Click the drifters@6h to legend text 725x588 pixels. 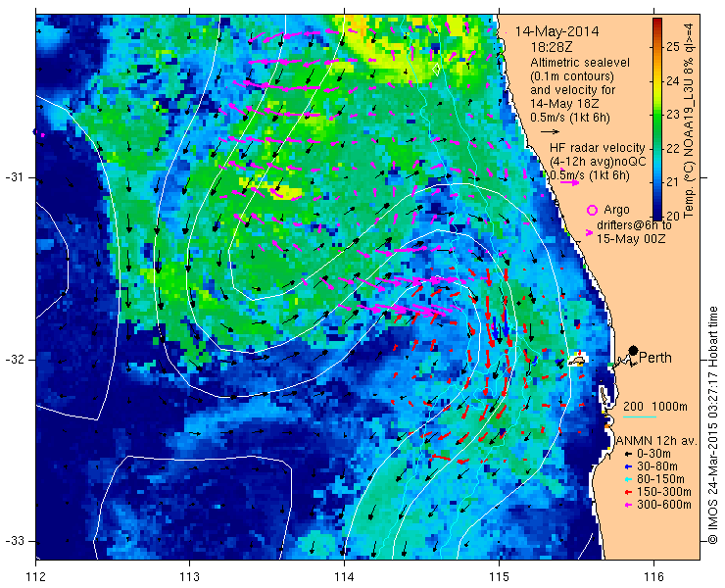pos(634,224)
